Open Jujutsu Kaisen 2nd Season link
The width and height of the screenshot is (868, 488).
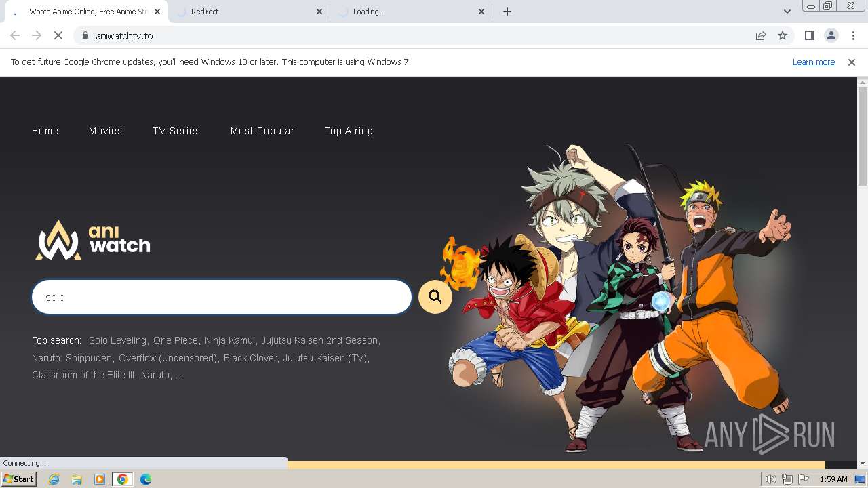coord(319,340)
